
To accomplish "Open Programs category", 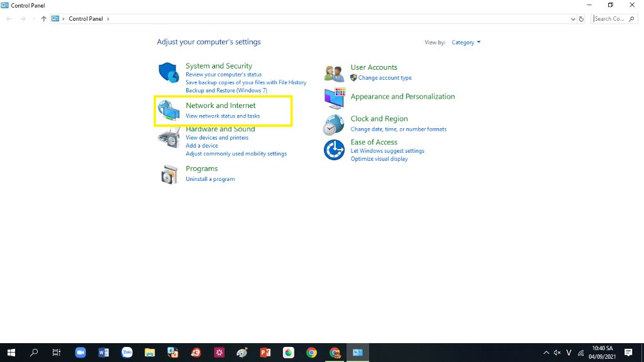I will coord(202,168).
